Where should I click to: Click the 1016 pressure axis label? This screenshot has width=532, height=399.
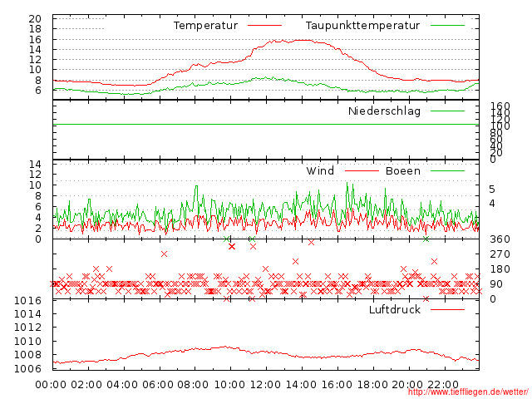(x=27, y=301)
